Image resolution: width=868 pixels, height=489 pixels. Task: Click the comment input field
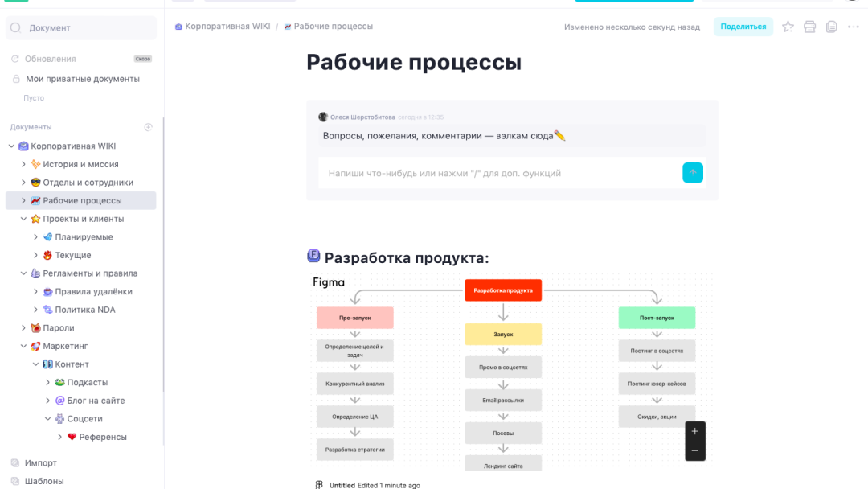[498, 173]
